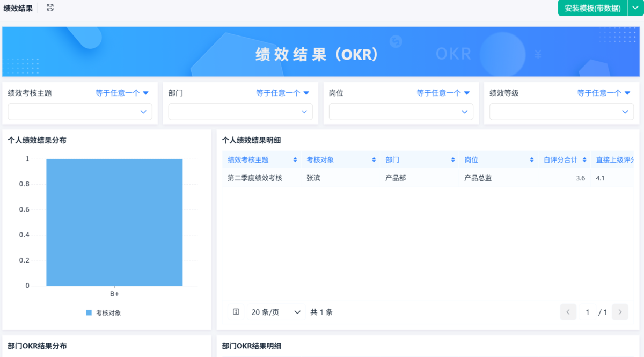
Task: Expand the arrow beside 安装模板(带数据)
Action: (636, 8)
